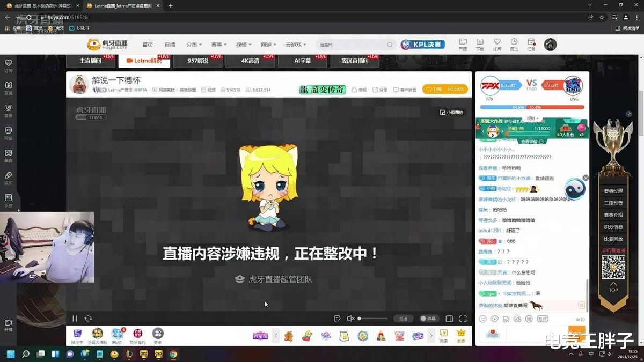Click the player volume slider

(373, 319)
